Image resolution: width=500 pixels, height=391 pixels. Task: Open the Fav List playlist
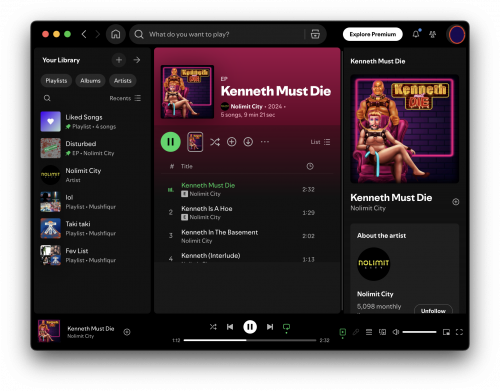(92, 255)
